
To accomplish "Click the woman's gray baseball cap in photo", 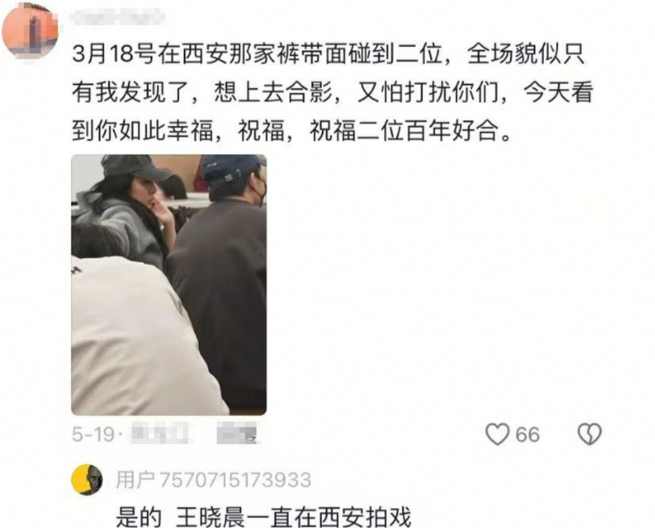I will tap(135, 166).
